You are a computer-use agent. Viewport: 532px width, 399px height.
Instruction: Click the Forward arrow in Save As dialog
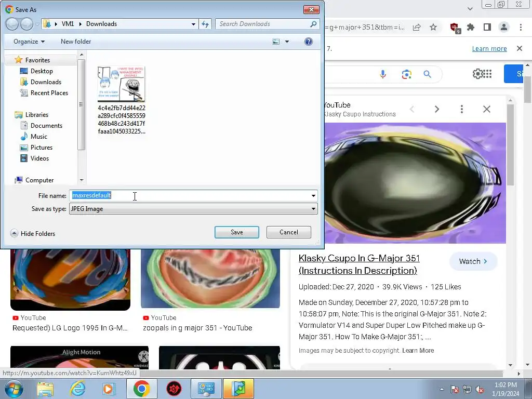coord(27,24)
